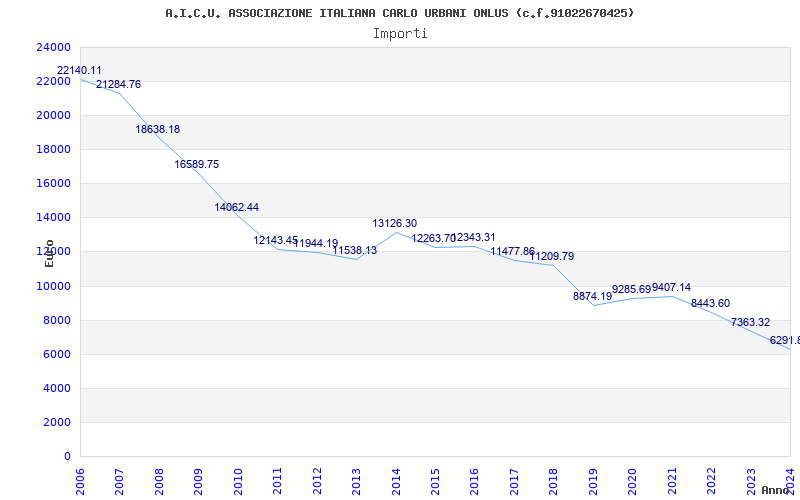Click the x-axis year 2017
The height and width of the screenshot is (500, 800).
pos(514,481)
